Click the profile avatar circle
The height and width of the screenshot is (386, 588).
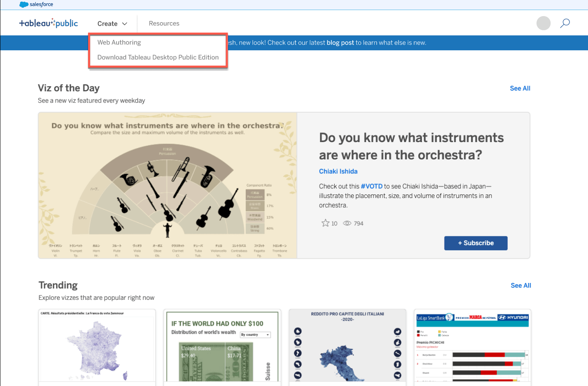(x=543, y=23)
